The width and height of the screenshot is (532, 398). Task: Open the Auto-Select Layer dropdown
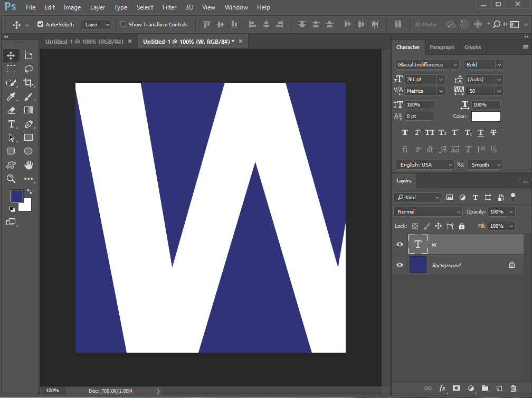pyautogui.click(x=97, y=24)
